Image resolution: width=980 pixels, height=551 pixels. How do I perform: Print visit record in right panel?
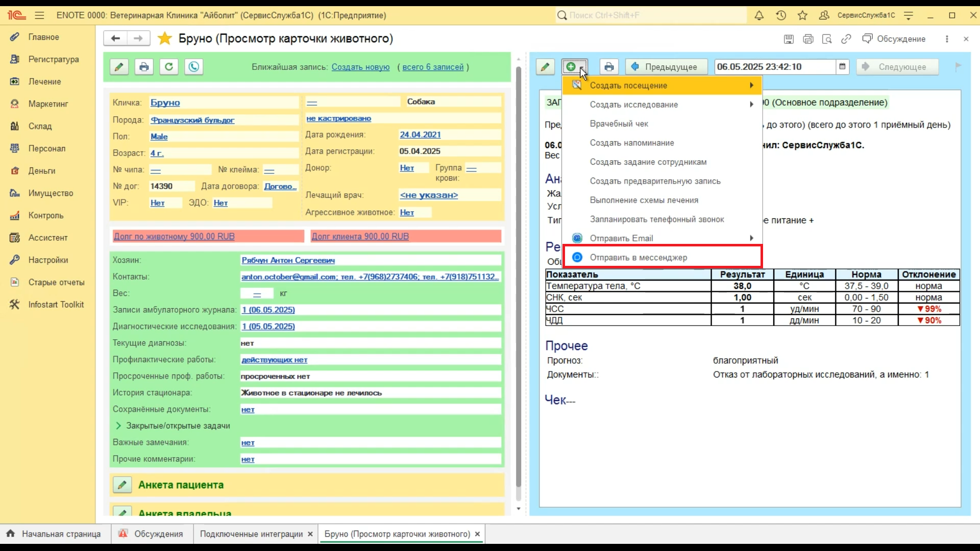tap(609, 67)
